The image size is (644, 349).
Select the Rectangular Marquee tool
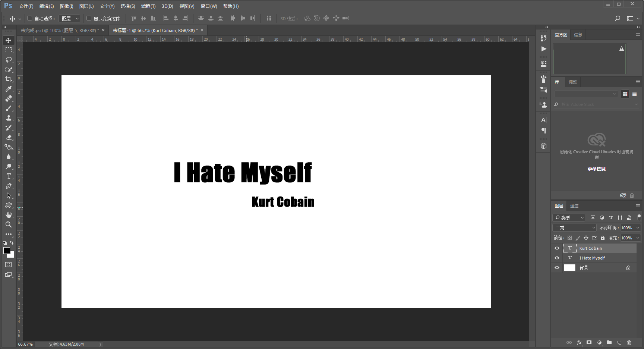pyautogui.click(x=9, y=50)
